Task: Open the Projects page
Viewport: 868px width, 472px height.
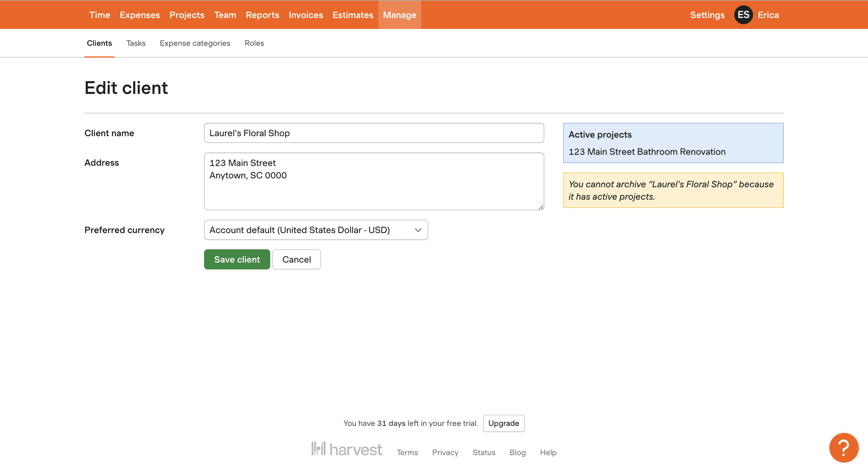Action: (187, 15)
